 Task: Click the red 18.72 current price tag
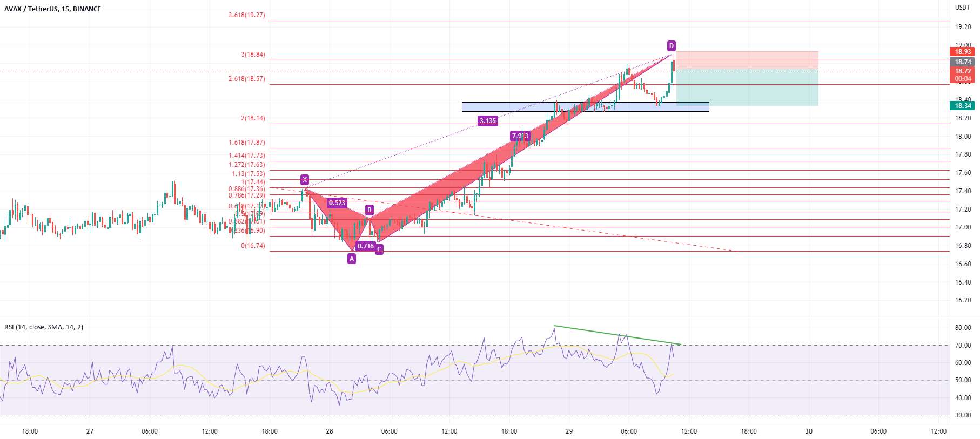click(963, 71)
